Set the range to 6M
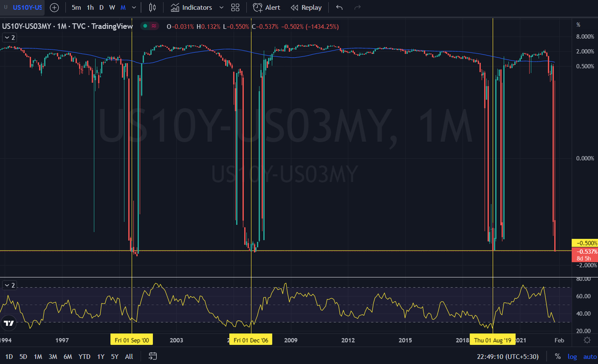Screen dimensions: 598x364 point(68,357)
